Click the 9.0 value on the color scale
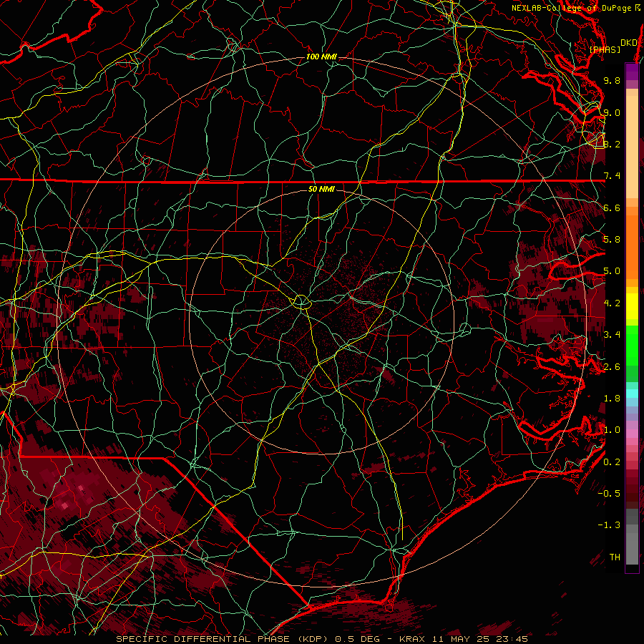 tap(612, 112)
